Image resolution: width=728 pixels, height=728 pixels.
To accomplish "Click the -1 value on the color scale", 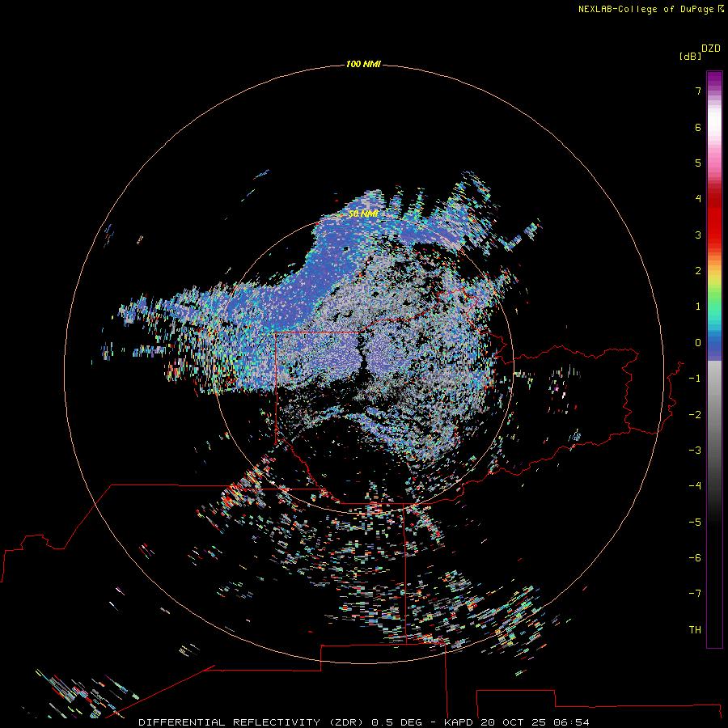I will [x=695, y=379].
